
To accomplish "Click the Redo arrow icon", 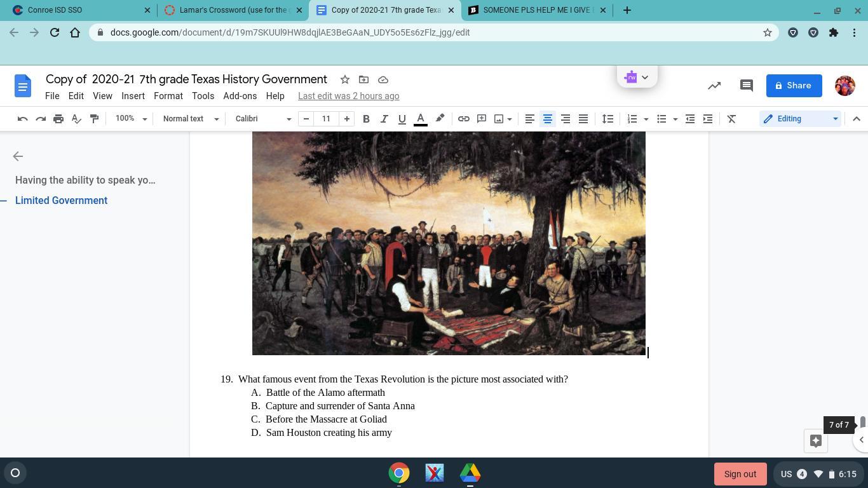I will (41, 119).
